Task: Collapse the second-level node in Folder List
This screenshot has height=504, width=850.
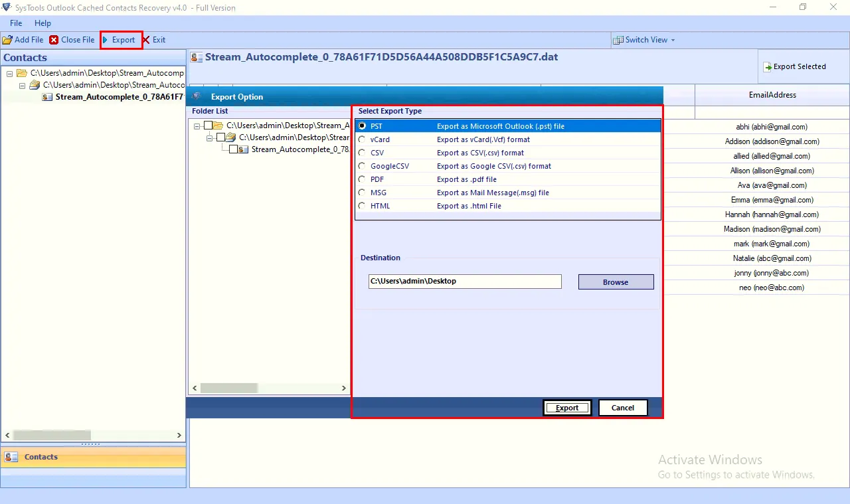Action: point(210,137)
